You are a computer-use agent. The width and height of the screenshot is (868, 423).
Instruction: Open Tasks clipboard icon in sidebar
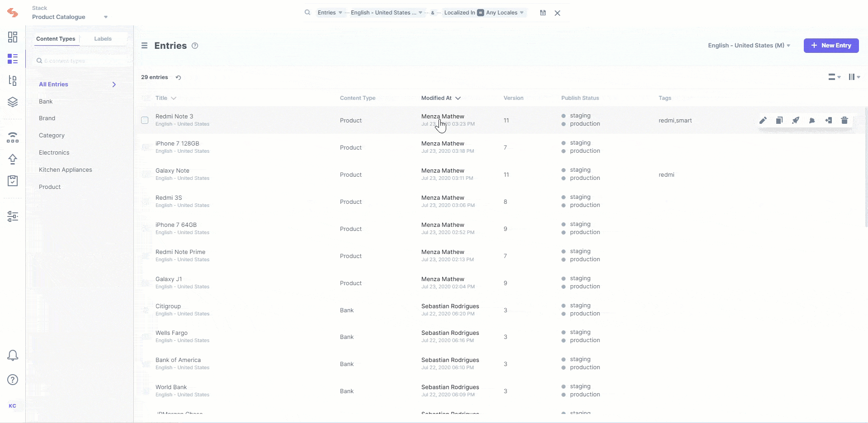13,181
